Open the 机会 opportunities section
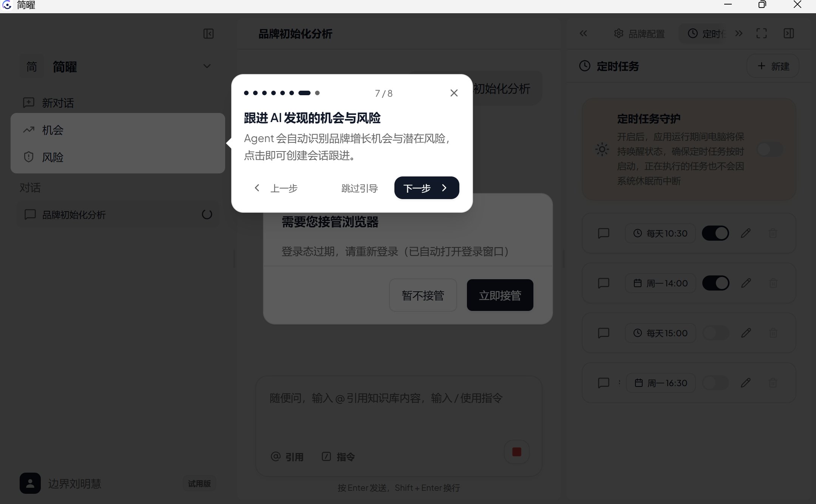Screen dimensions: 816x504 pos(117,130)
